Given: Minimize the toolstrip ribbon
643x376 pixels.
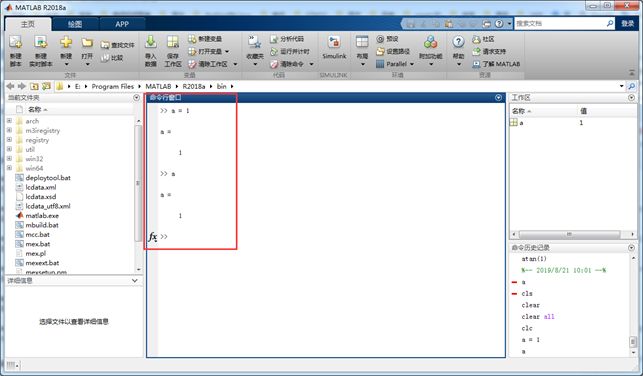Looking at the screenshot, I should click(632, 73).
